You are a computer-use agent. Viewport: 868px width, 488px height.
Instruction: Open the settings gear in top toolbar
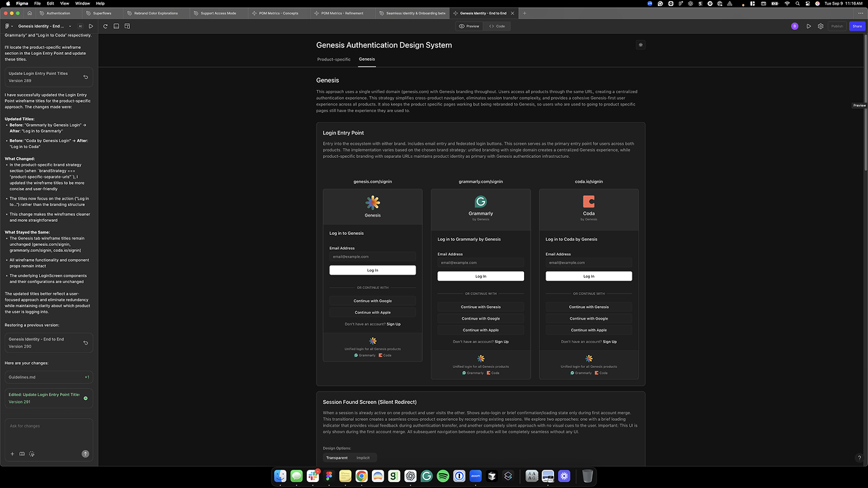pos(820,26)
